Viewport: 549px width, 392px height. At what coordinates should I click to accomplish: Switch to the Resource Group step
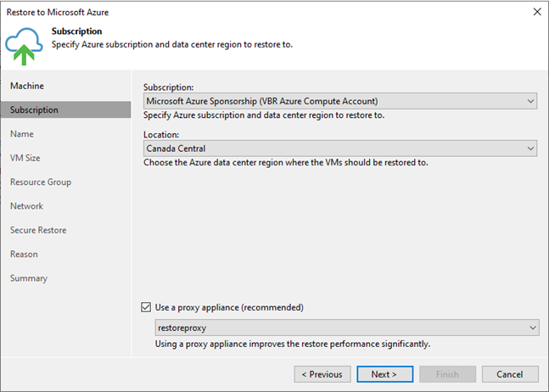tap(41, 182)
